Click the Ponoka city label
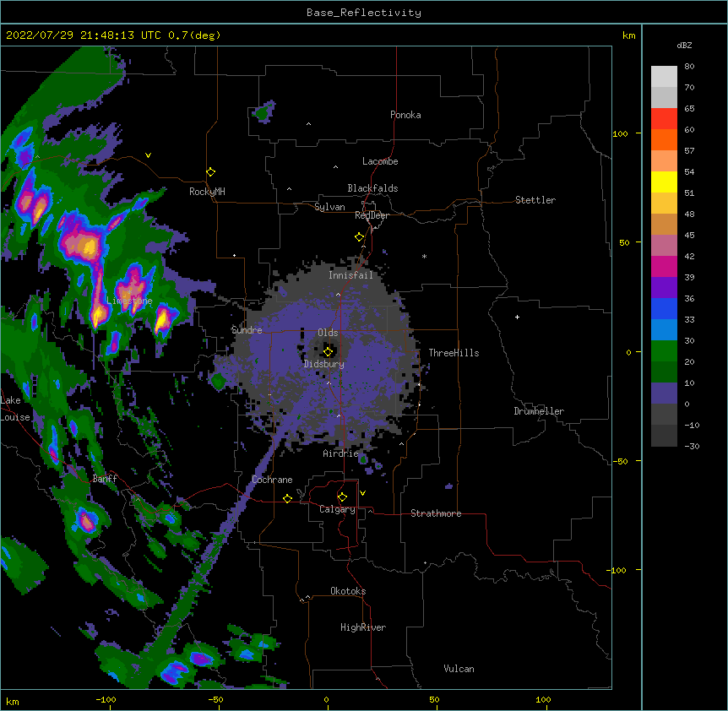 tap(405, 115)
